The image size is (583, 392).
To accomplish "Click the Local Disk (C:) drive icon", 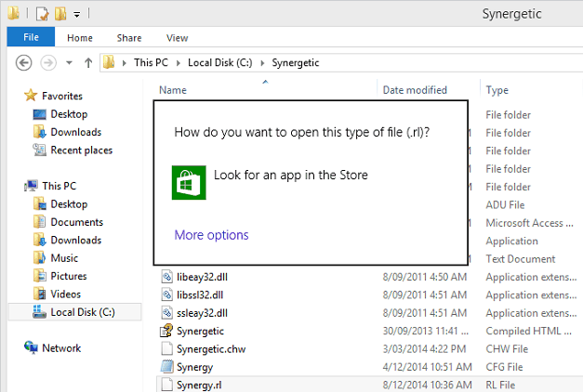I will tap(39, 312).
